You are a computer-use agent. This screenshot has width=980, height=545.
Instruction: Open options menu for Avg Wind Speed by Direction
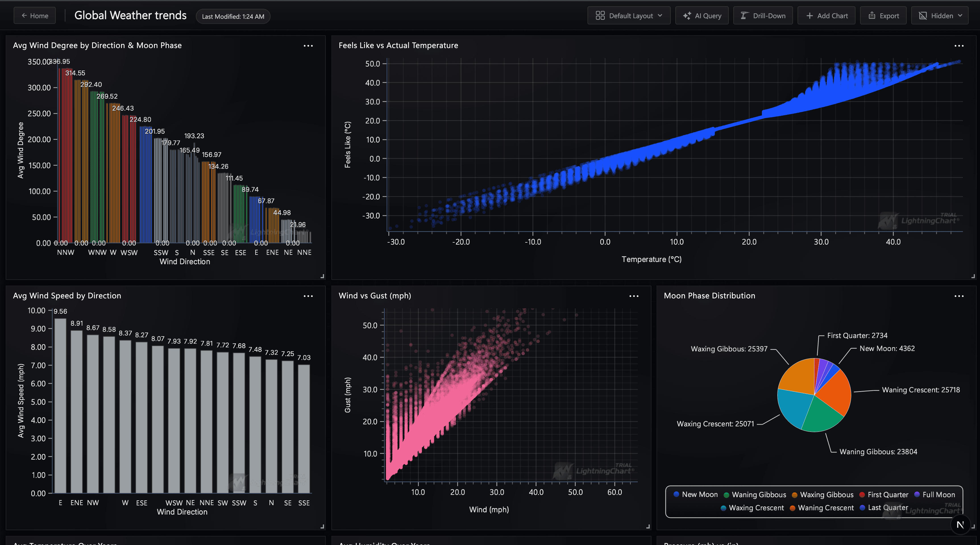click(x=308, y=296)
